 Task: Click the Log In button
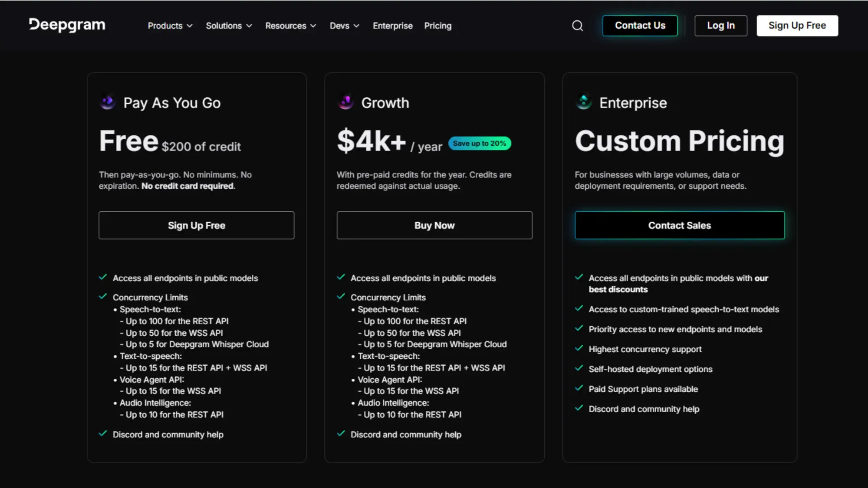click(x=720, y=26)
